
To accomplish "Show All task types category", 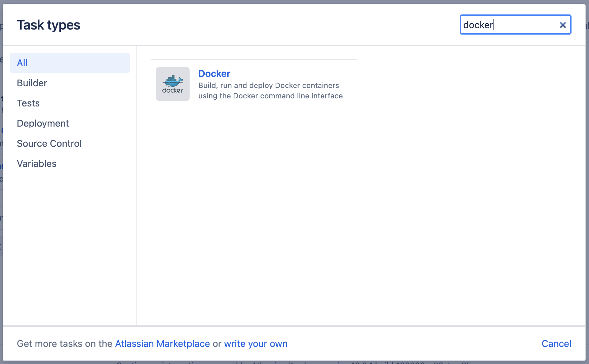I will (70, 63).
